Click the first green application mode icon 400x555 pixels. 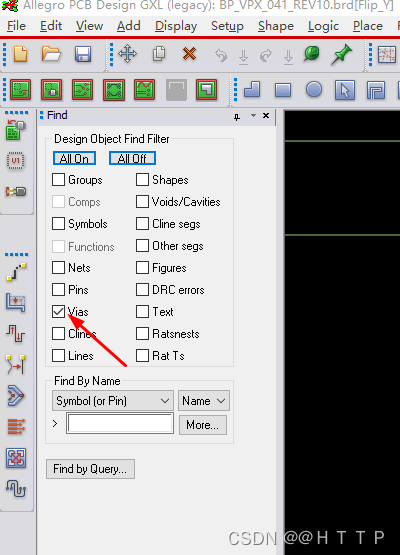point(21,90)
